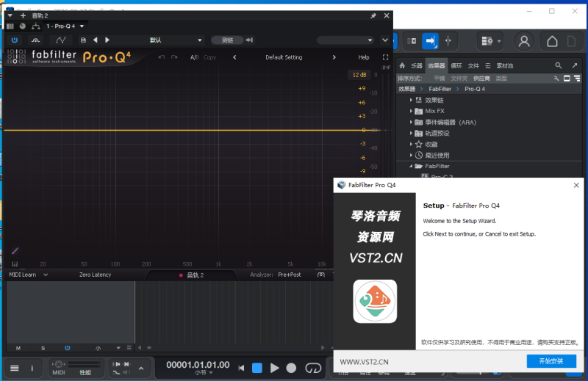Open the Analyzer Pre+Post settings
Viewport: 588px width, 381px height.
(x=290, y=275)
